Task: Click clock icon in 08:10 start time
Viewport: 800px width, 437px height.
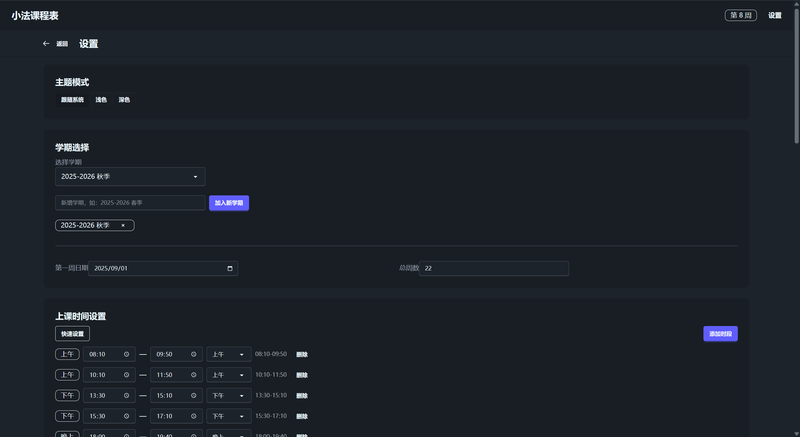Action: pos(127,354)
